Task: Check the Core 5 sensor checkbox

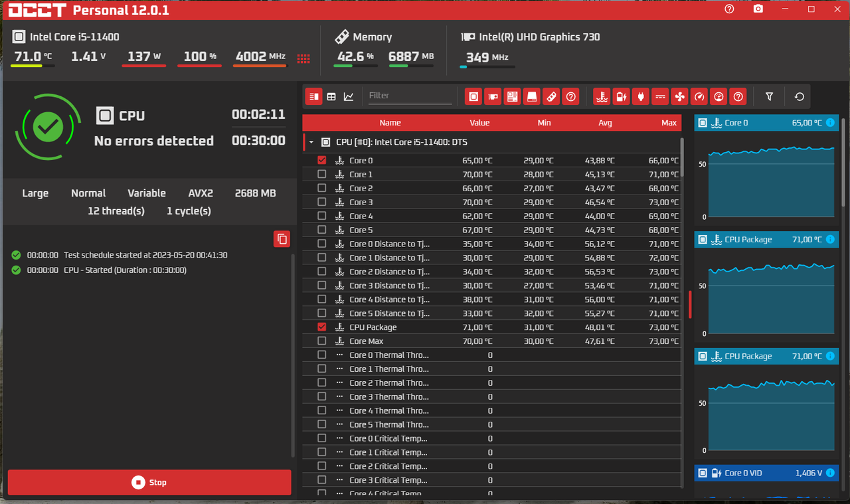Action: click(x=322, y=230)
